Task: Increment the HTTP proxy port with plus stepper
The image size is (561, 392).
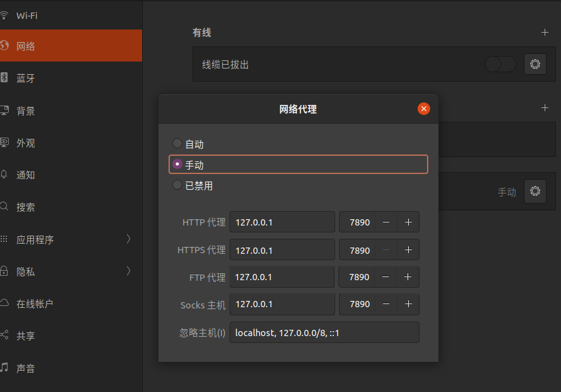Action: click(x=408, y=222)
